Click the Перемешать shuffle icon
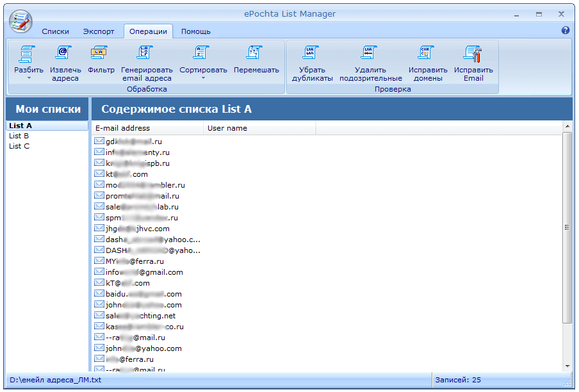Viewport: 579px width, 392px height. point(254,53)
